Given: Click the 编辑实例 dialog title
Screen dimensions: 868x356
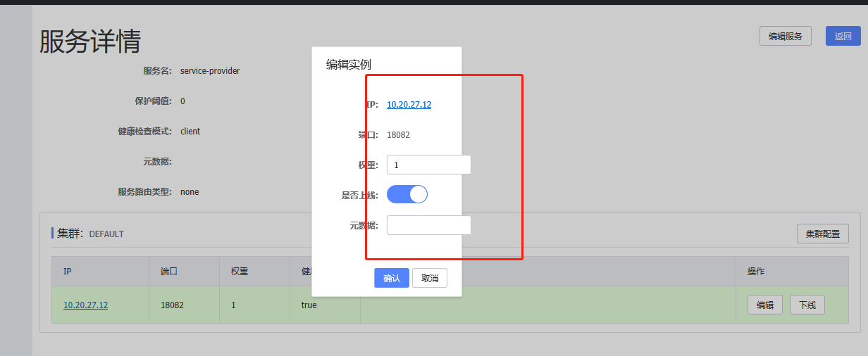Looking at the screenshot, I should point(348,65).
